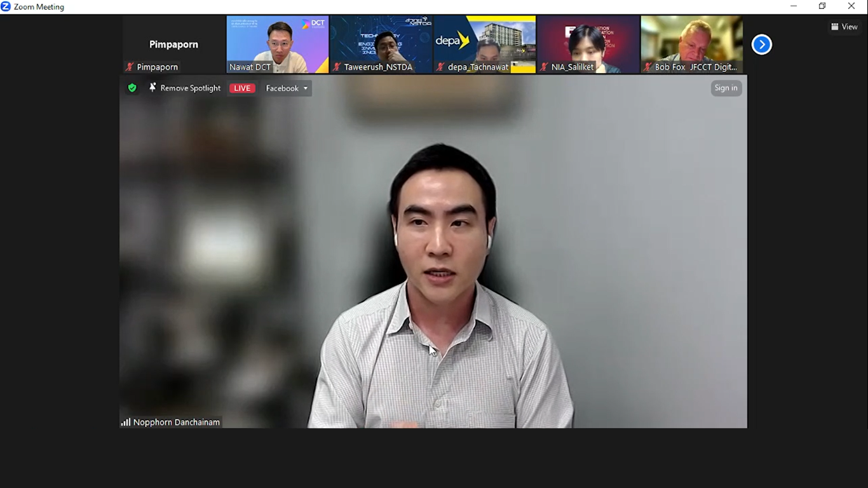This screenshot has height=488, width=868.
Task: Click Taweerush_NSTDA's muted microphone icon
Action: click(x=337, y=67)
